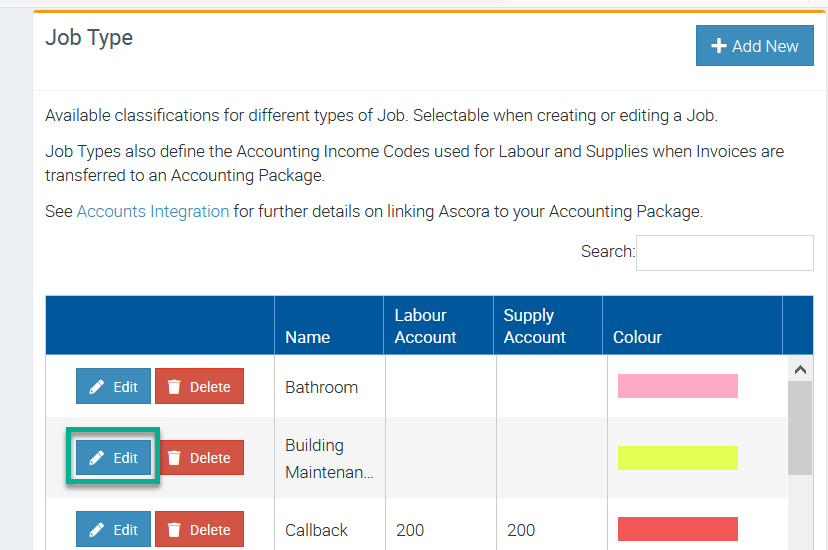Click the yellow Building Maintenance colour swatch

(x=677, y=458)
